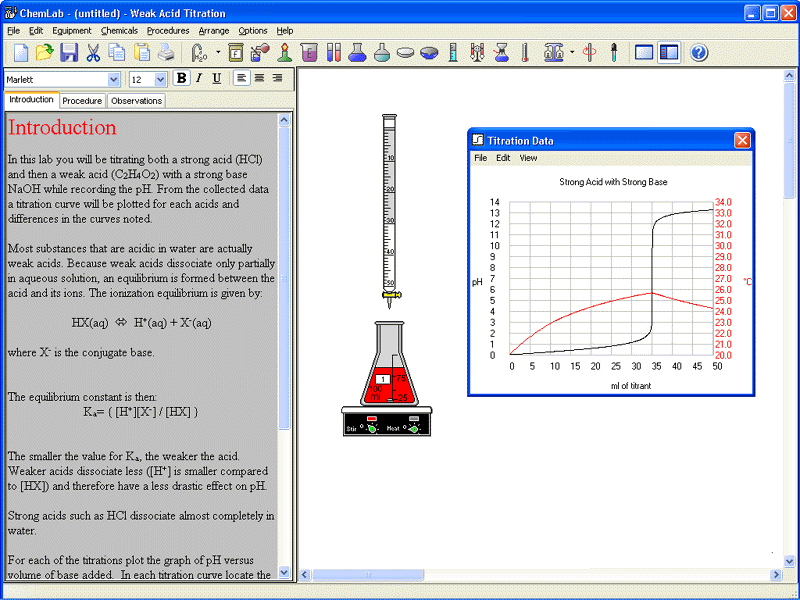Add a blue Erlenmeyer flask
This screenshot has width=800, height=600.
pyautogui.click(x=358, y=53)
